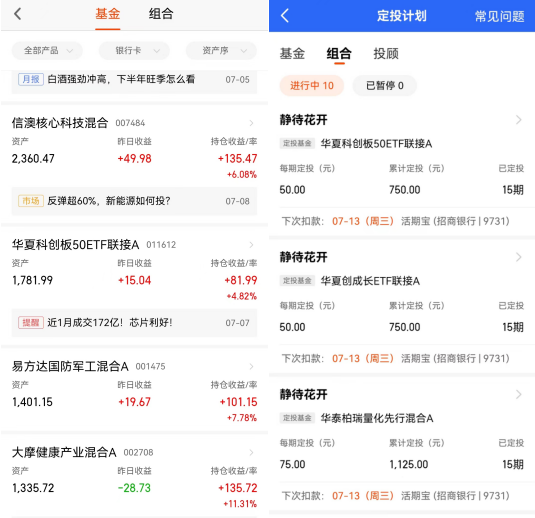This screenshot has height=518, width=535.
Task: Select the 已暂停 0 filter pill
Action: 385,85
